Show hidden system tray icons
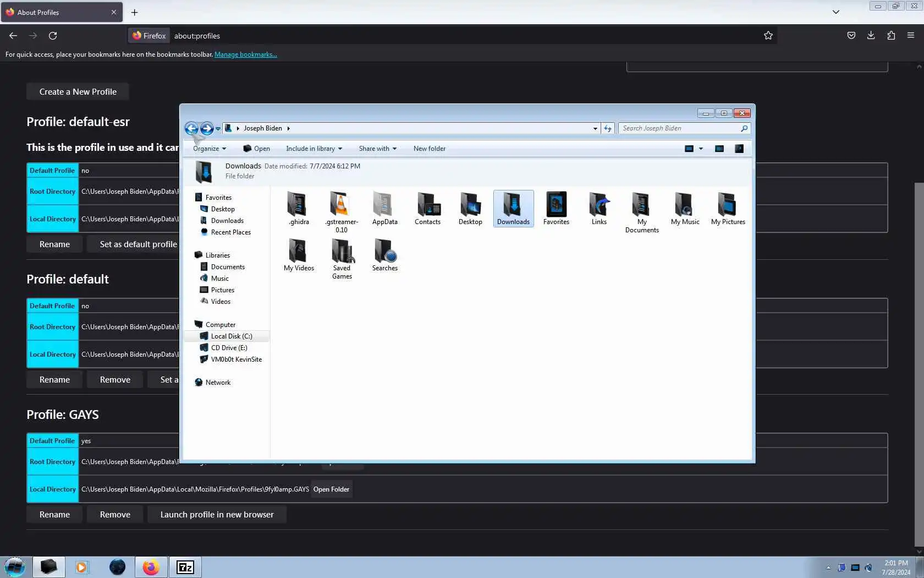 pos(828,568)
